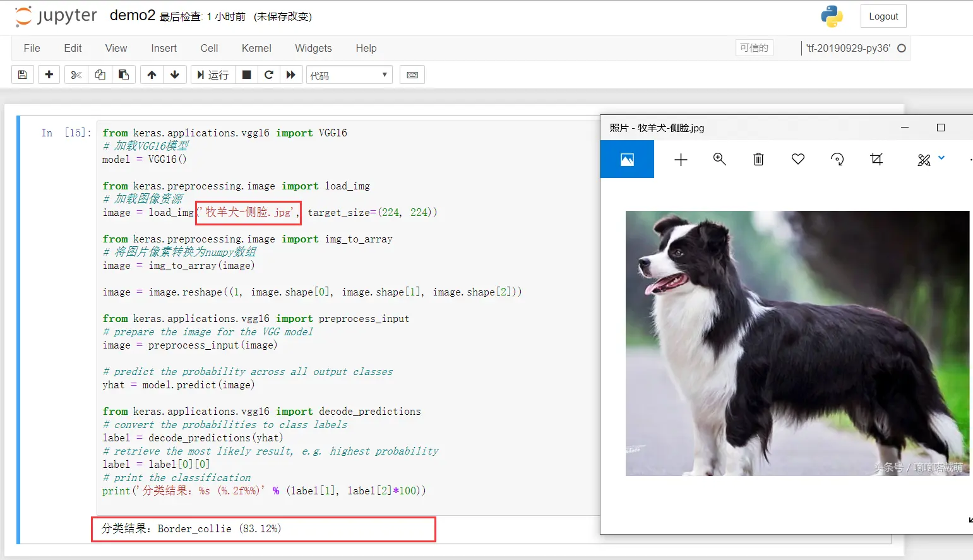The width and height of the screenshot is (973, 560).
Task: Click the In [15] cell prompt
Action: tap(66, 133)
